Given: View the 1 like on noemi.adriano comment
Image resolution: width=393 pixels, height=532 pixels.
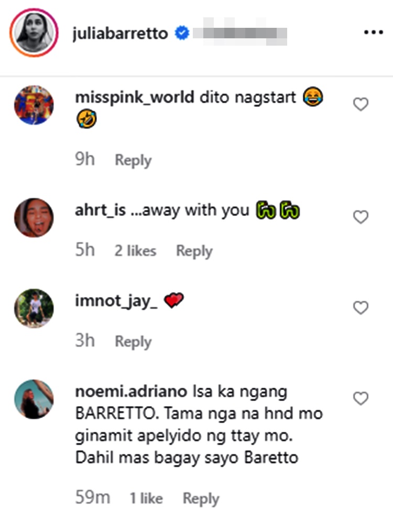Looking at the screenshot, I should (x=146, y=498).
